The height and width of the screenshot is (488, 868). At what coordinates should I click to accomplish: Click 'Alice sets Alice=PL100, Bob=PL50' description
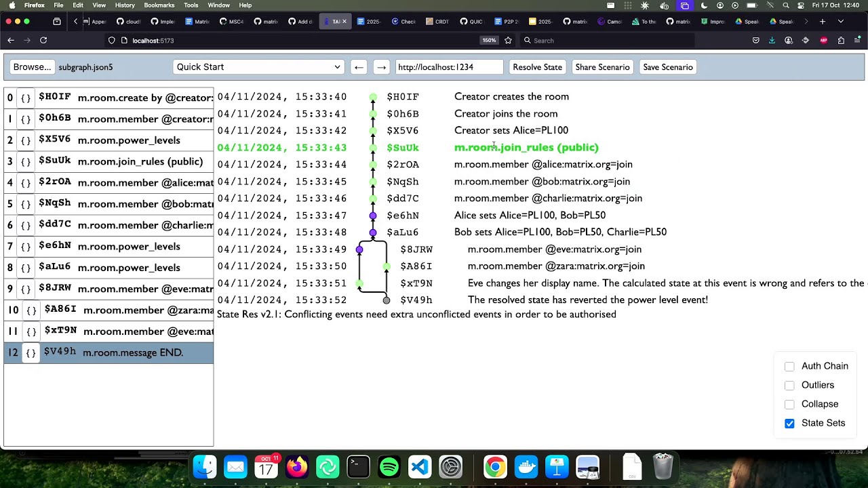[x=530, y=215]
